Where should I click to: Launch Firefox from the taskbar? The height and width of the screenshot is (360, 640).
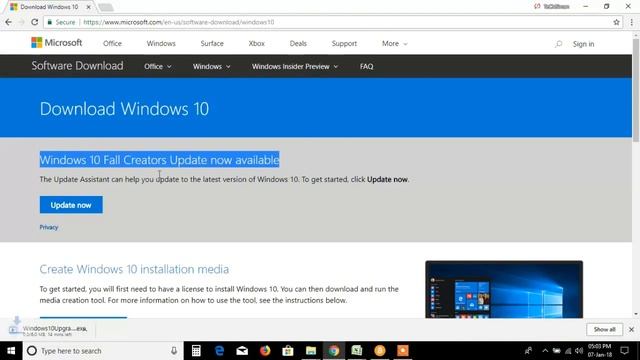(x=265, y=351)
